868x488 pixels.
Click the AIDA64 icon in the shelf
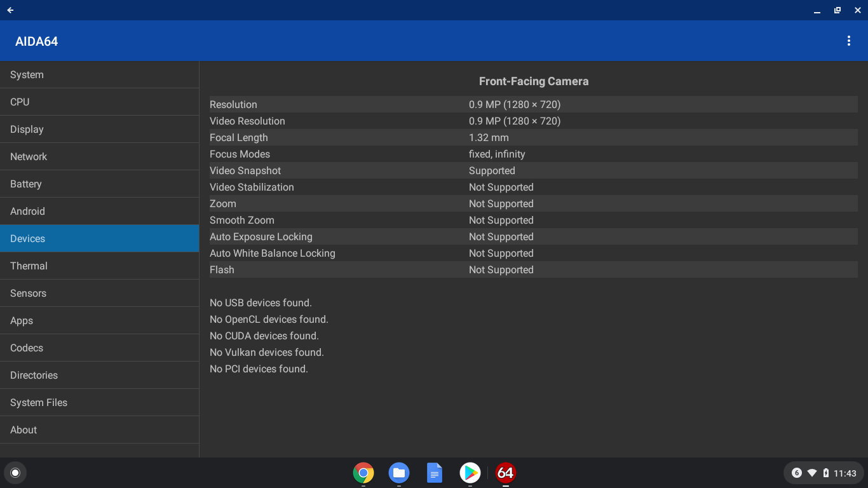(x=506, y=473)
